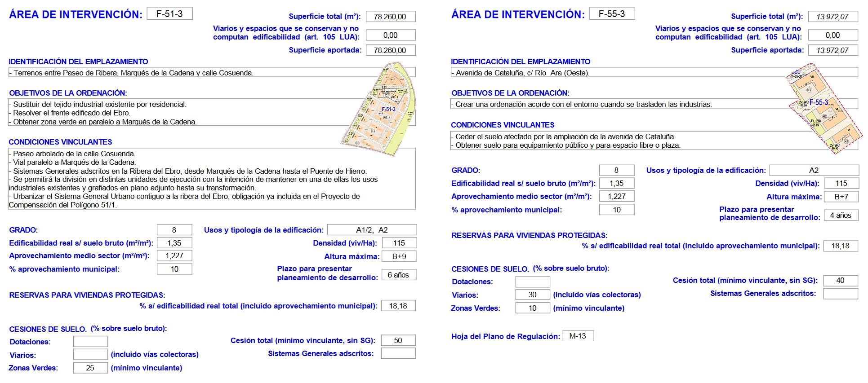868x383 pixels.
Task: Open the F-55-3 site map thumbnail
Action: pyautogui.click(x=825, y=108)
